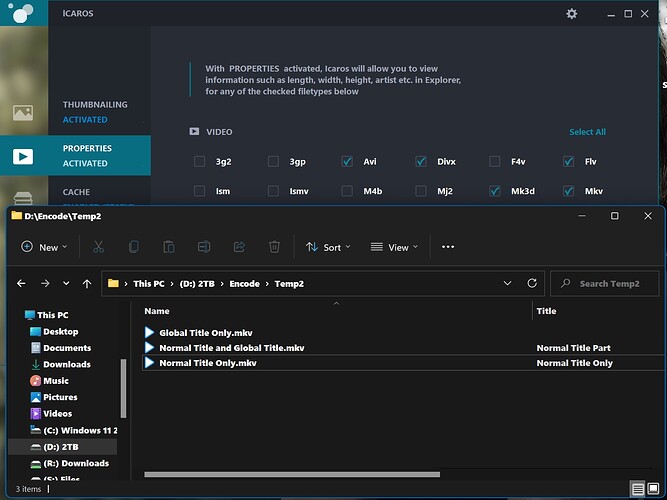Expand the chevron after Encode breadcrumb
667x500 pixels.
point(267,284)
